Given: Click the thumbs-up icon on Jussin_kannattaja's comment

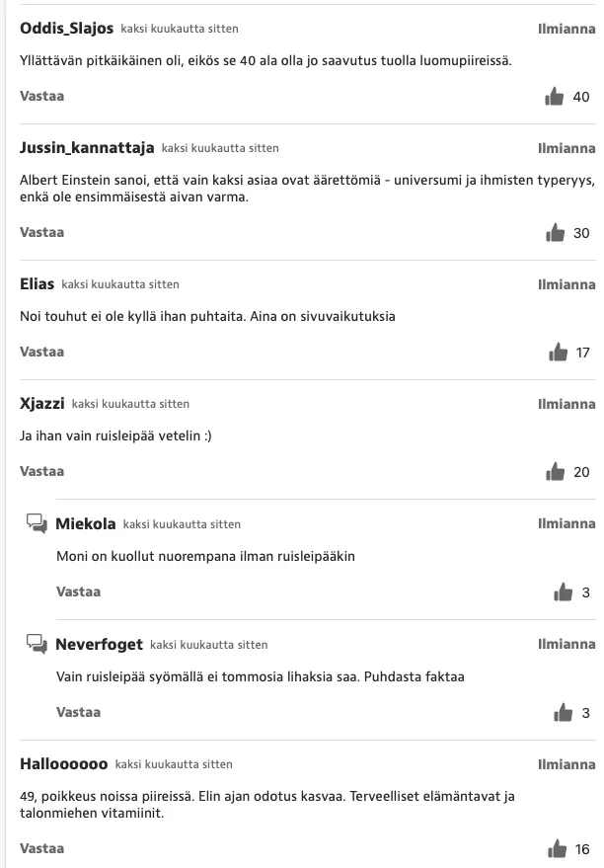Looking at the screenshot, I should tap(558, 232).
